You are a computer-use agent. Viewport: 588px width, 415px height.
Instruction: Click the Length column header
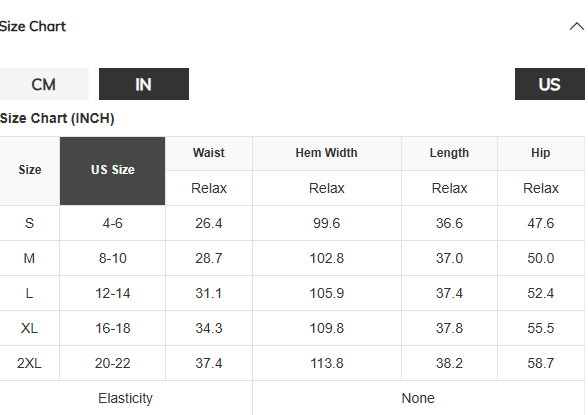click(x=449, y=153)
